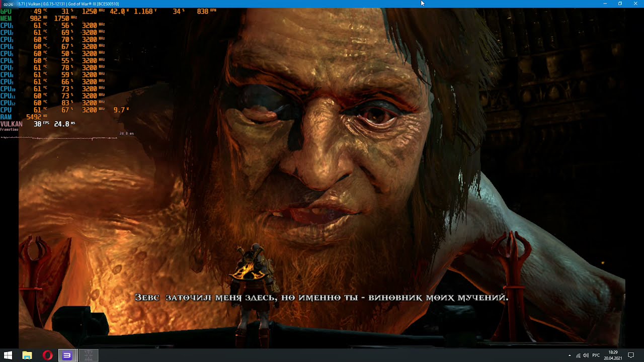The width and height of the screenshot is (644, 362).
Task: Click the frametime graph in the overlay
Action: [x=59, y=137]
